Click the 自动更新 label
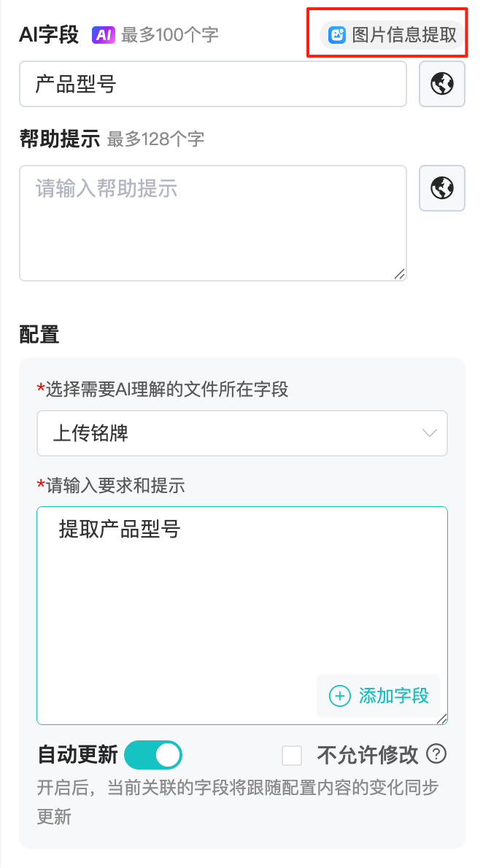Viewport: 483px width, 868px height. point(77,755)
